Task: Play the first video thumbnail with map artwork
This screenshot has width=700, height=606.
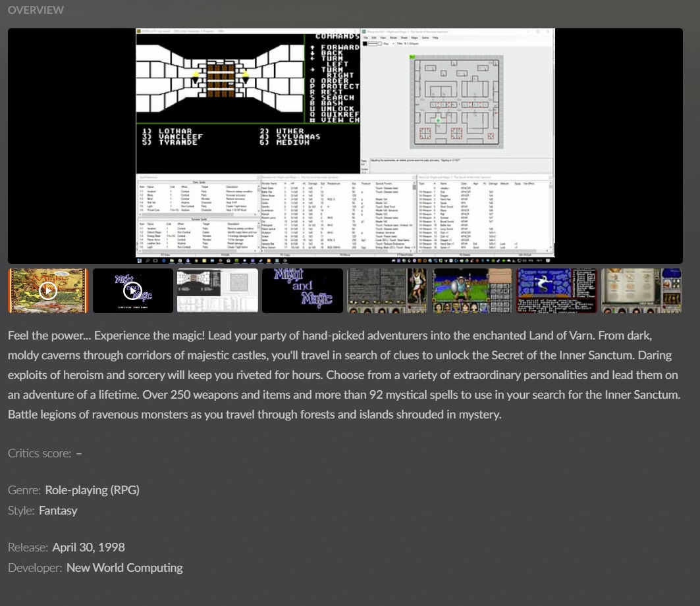Action: (x=48, y=291)
